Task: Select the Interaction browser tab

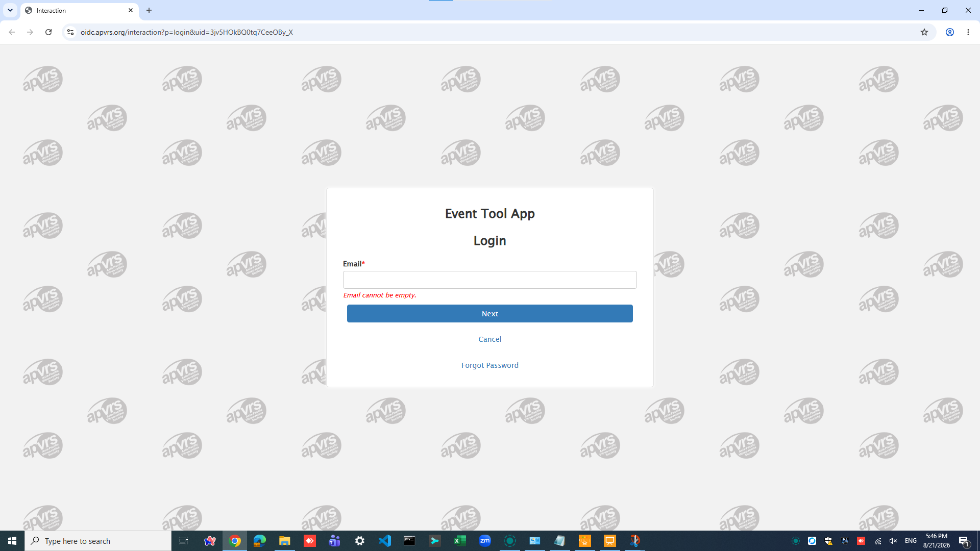Action: 79,10
